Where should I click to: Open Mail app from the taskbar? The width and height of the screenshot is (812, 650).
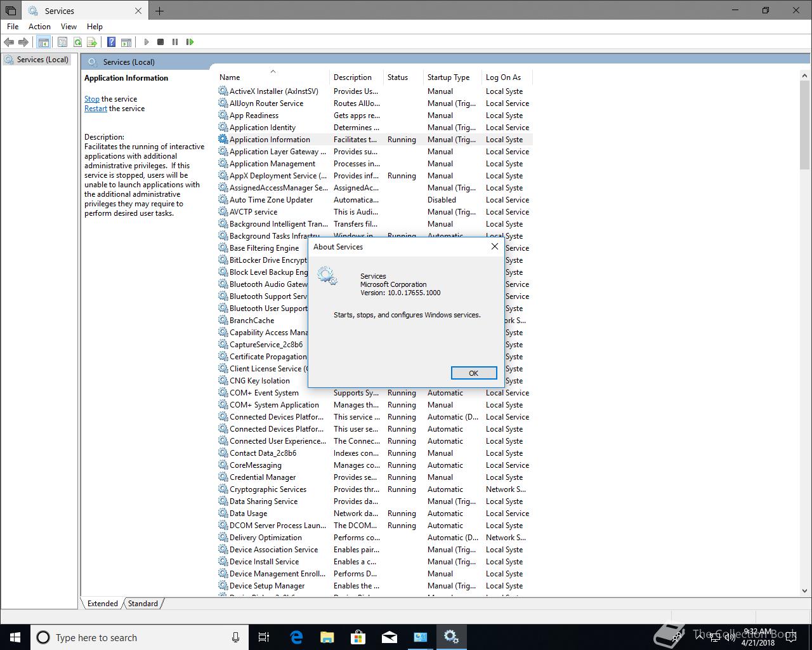[390, 637]
